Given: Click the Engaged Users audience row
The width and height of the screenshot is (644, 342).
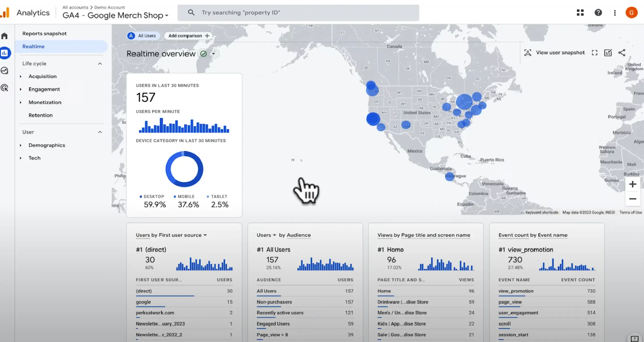Looking at the screenshot, I should click(x=305, y=324).
